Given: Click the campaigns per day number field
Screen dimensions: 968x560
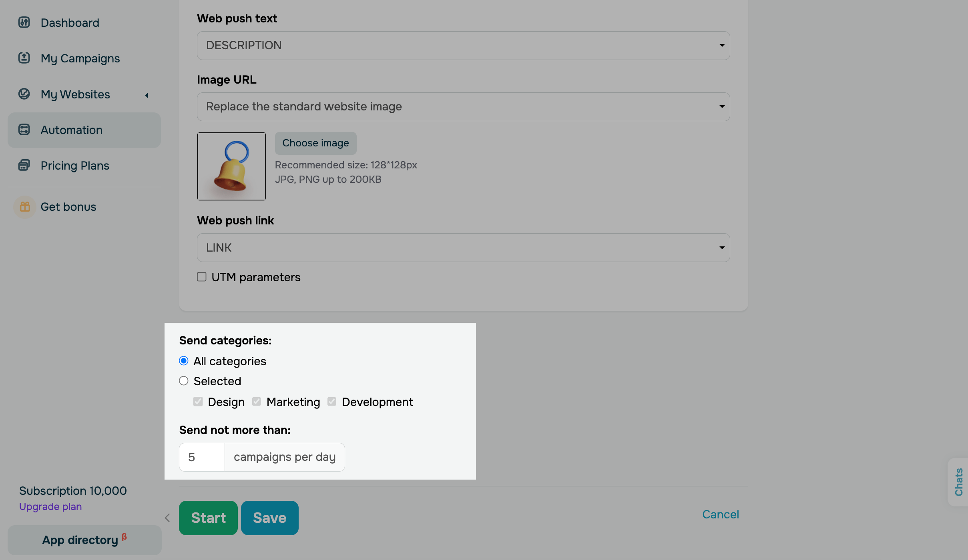Looking at the screenshot, I should pos(202,457).
